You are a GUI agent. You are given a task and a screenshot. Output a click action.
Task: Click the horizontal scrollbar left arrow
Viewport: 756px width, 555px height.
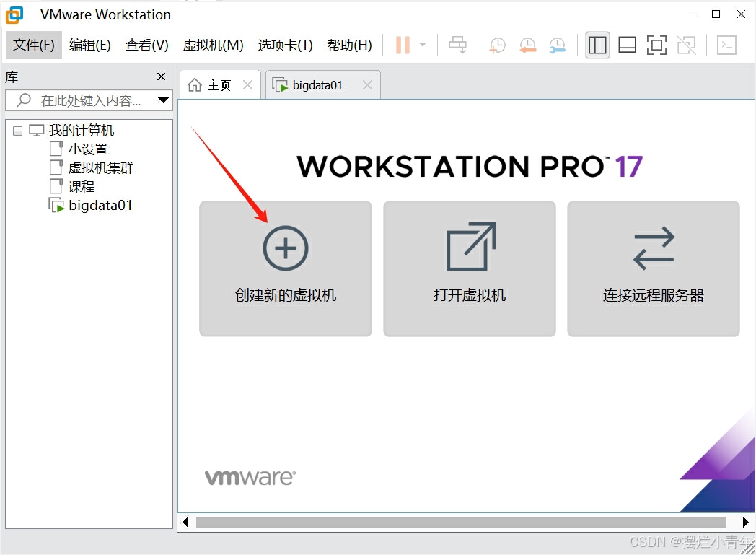tap(185, 523)
